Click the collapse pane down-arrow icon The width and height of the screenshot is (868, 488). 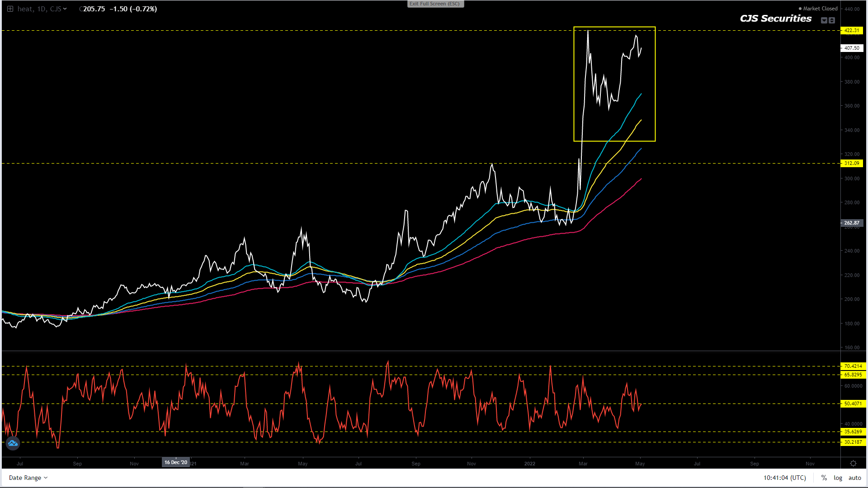tap(824, 20)
